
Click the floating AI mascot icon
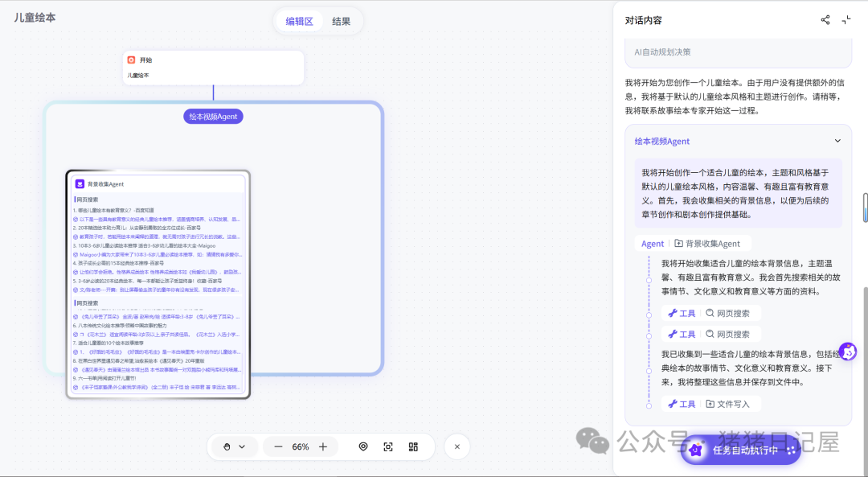coord(849,351)
